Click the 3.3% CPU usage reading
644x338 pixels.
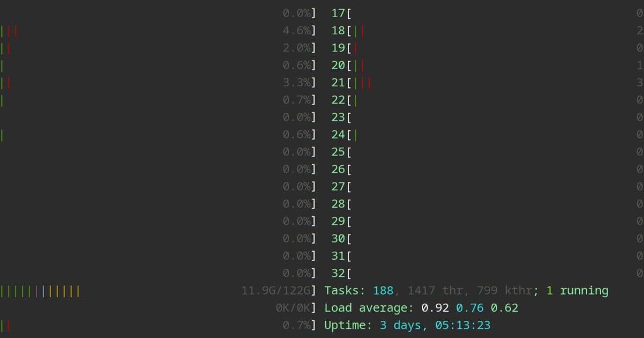tap(297, 83)
